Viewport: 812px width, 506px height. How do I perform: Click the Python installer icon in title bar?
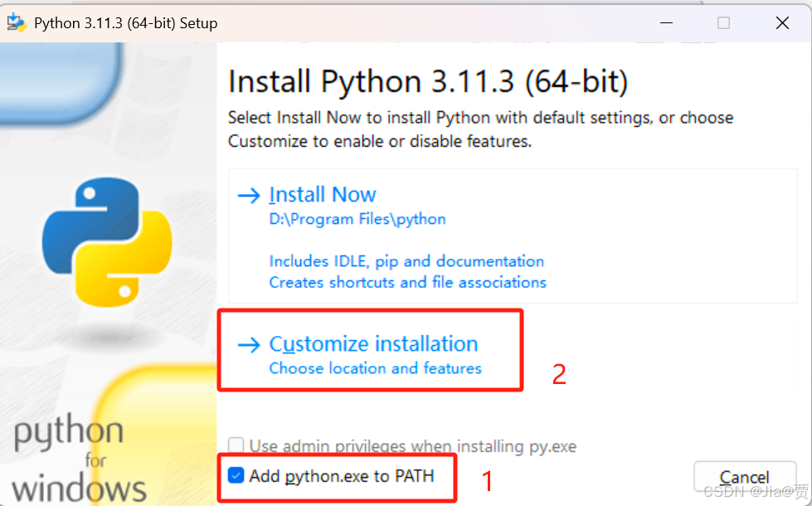17,22
